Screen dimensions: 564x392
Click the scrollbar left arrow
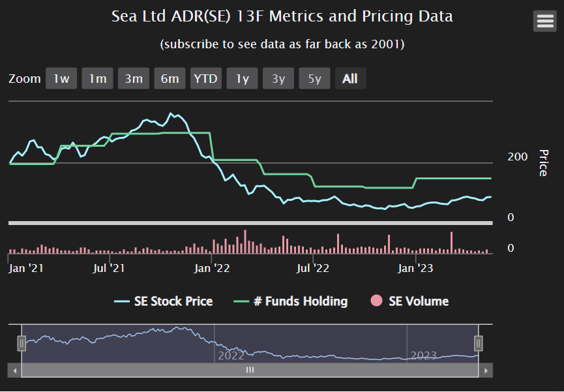(x=14, y=370)
